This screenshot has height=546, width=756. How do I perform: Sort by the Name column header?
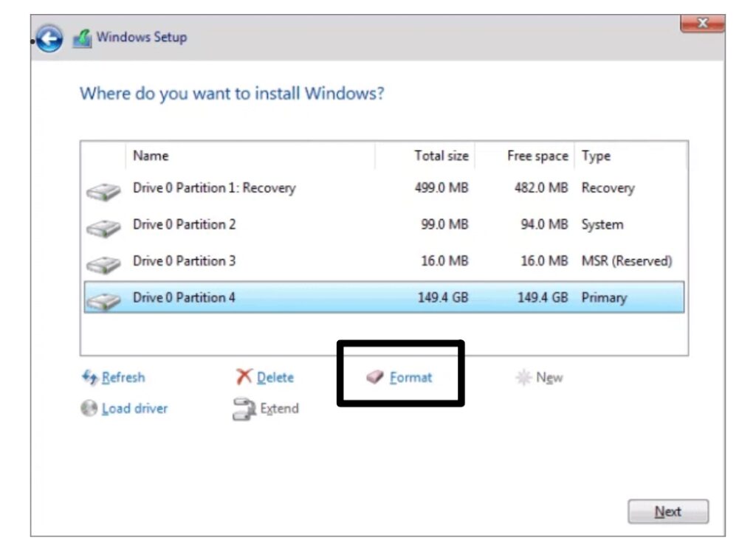250,156
